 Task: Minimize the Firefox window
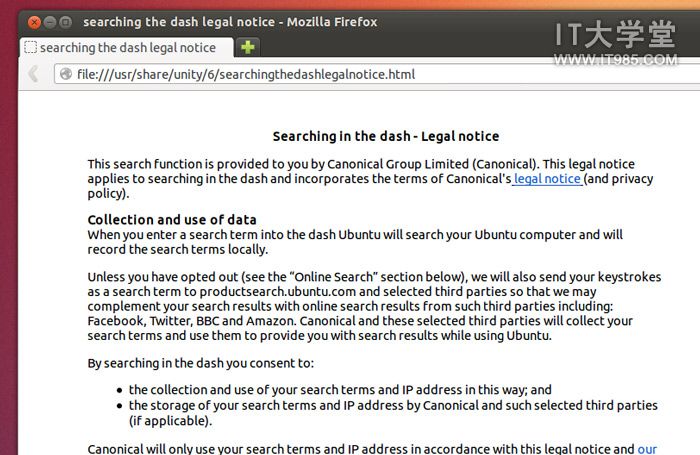(x=50, y=22)
